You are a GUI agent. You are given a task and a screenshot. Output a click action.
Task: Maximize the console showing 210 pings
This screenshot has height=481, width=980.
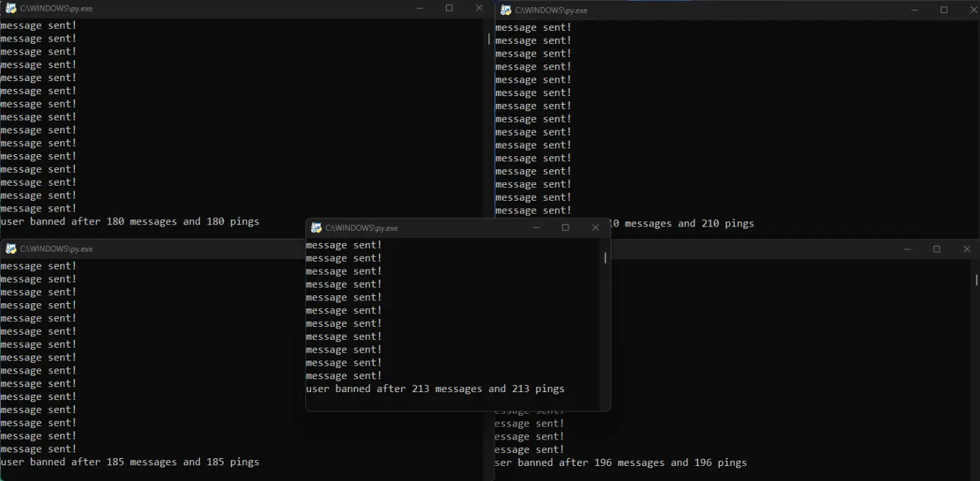click(x=944, y=10)
